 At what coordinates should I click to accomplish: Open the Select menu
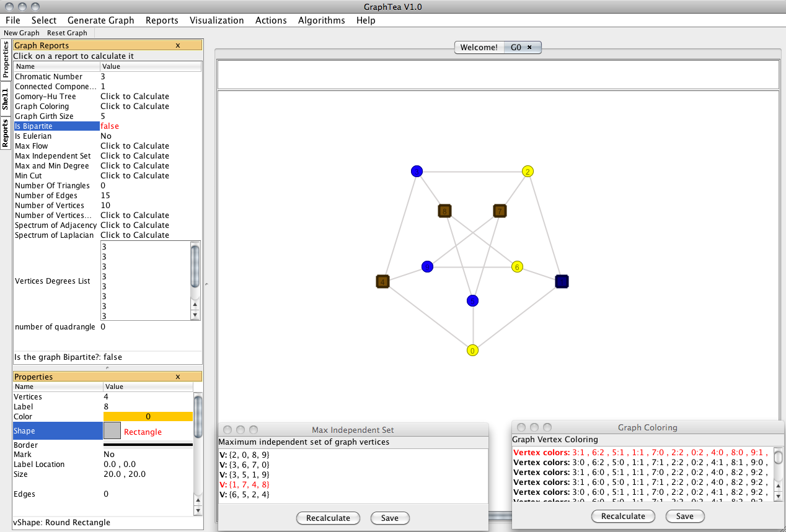44,20
